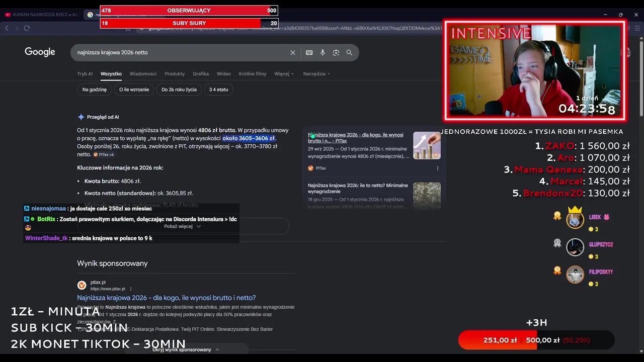
Task: Open result Najniższa krajowa 2026: ile to netto
Action: click(358, 188)
